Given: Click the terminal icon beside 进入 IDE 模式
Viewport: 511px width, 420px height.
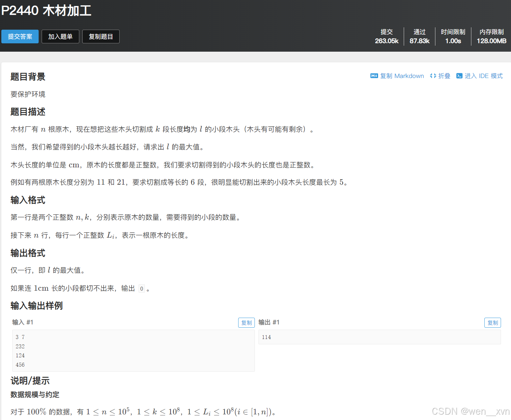Looking at the screenshot, I should pyautogui.click(x=459, y=76).
